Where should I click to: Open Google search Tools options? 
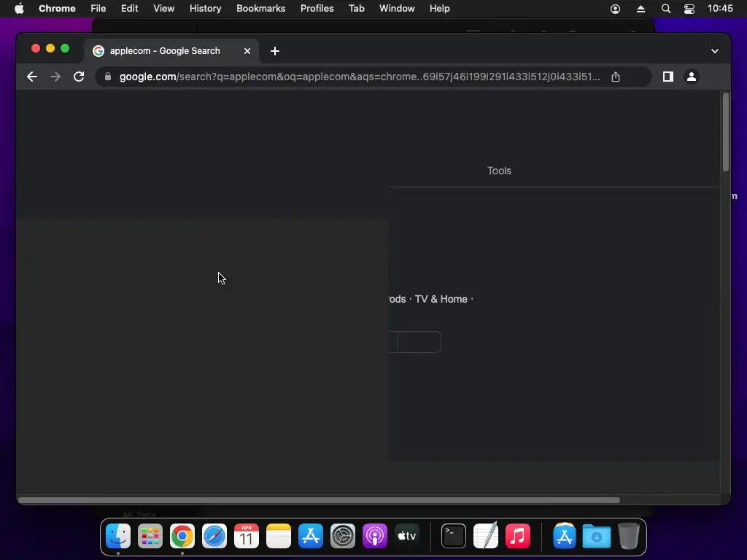[x=499, y=171]
